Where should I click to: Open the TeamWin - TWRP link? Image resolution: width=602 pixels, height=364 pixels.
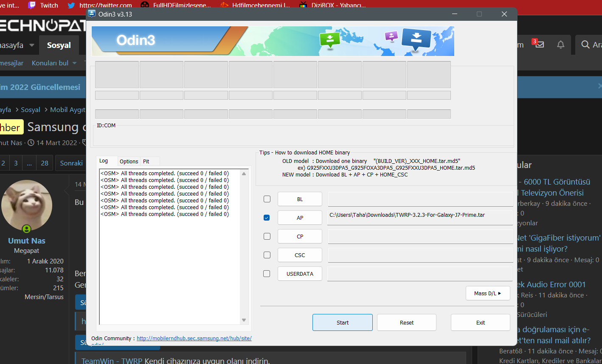(x=112, y=361)
